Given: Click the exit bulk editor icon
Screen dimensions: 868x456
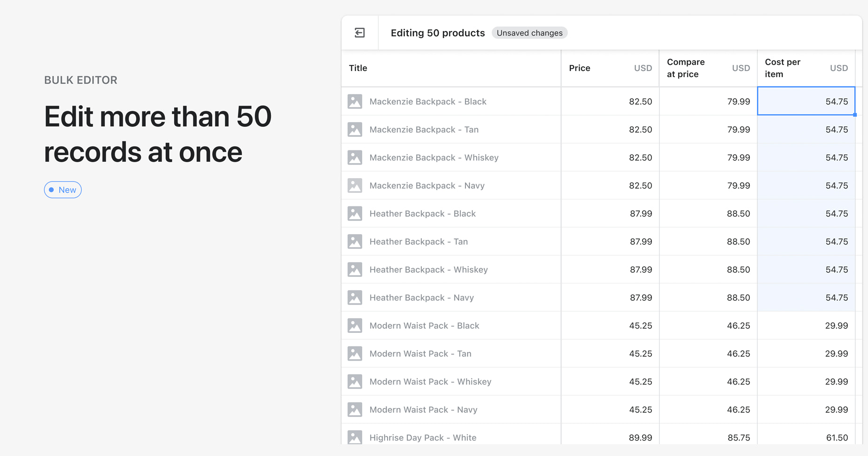Looking at the screenshot, I should coord(360,32).
